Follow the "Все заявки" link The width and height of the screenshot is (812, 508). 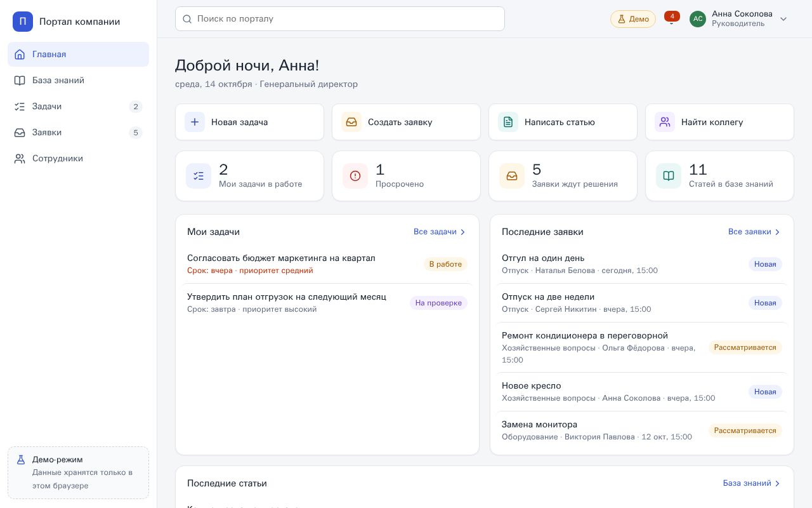point(755,232)
